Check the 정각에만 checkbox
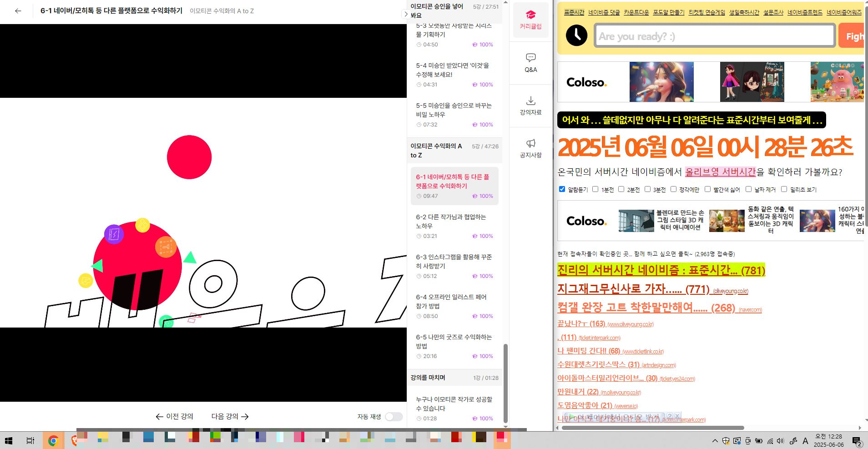Screen dimensions: 868x449 pos(673,189)
